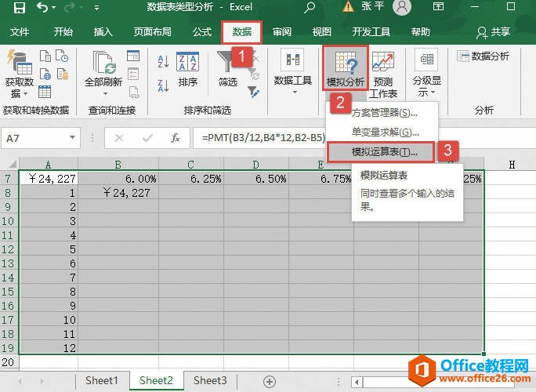The height and width of the screenshot is (392, 536).
Task: Switch to the Data (数据) tab
Action: click(x=241, y=32)
